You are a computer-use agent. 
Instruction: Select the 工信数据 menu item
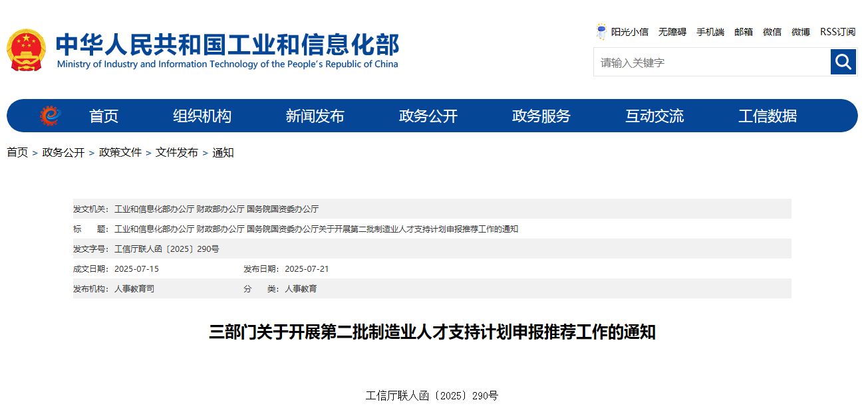[768, 116]
